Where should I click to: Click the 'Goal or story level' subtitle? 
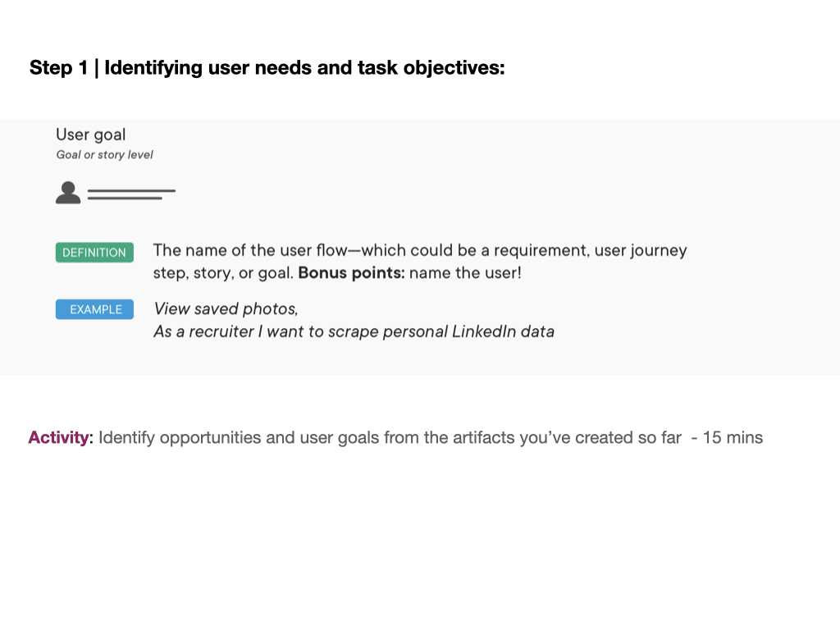click(x=104, y=155)
